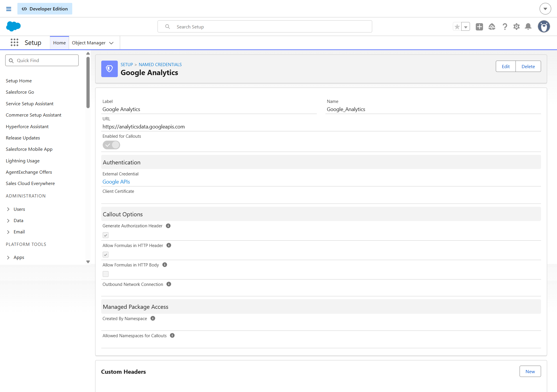Viewport: 557px width, 392px height.
Task: Open the user profile avatar
Action: coord(544,26)
